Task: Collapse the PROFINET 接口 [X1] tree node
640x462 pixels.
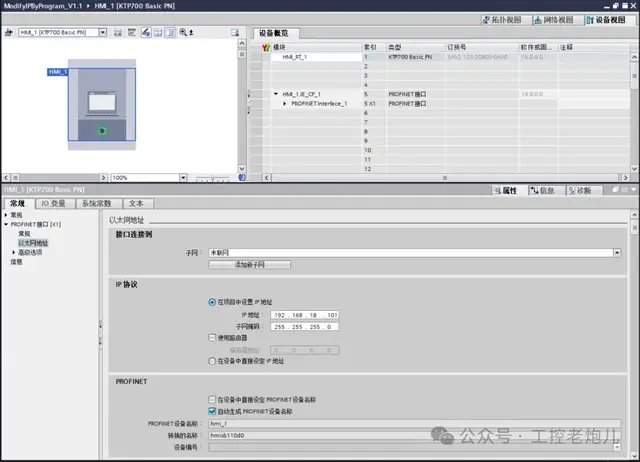Action: (6, 224)
